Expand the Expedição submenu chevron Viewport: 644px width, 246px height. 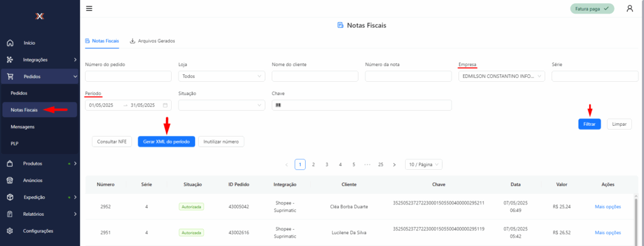pyautogui.click(x=75, y=197)
